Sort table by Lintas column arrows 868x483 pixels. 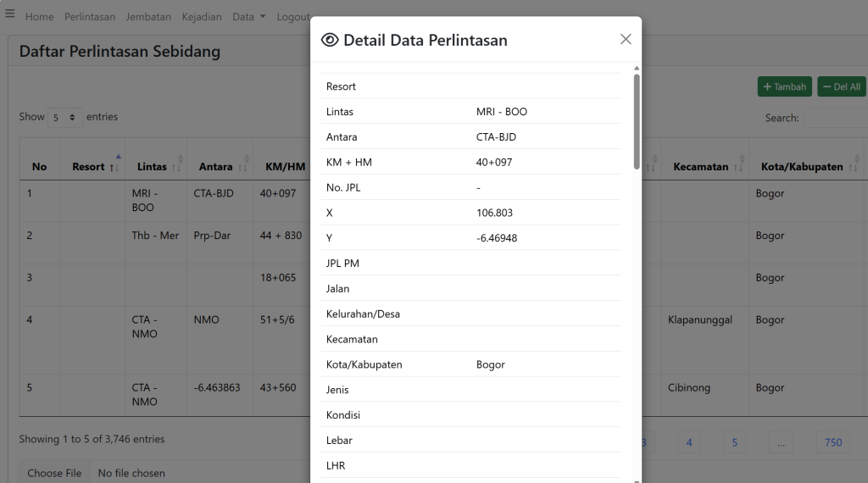point(177,167)
